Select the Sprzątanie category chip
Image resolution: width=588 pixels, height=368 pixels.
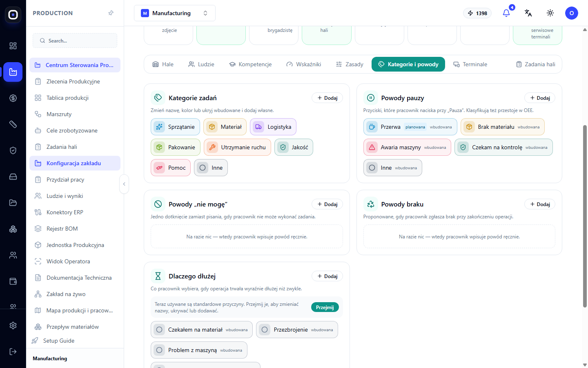[x=176, y=127]
